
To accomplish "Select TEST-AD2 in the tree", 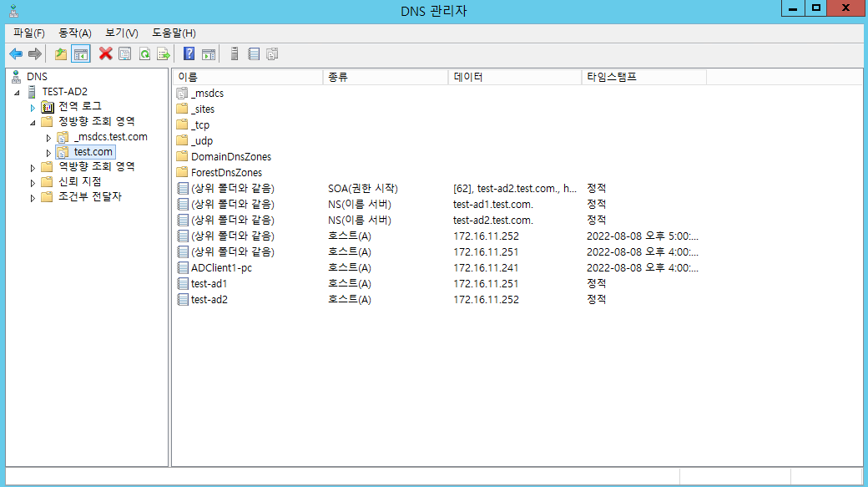I will pos(65,91).
